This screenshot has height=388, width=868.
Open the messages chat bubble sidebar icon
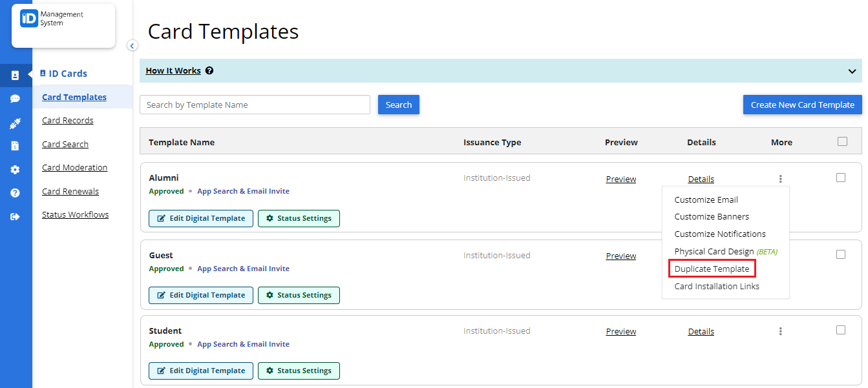click(x=15, y=99)
